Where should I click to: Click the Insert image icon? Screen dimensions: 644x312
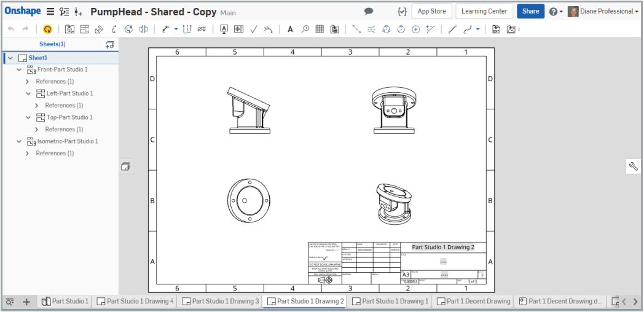[x=511, y=29]
